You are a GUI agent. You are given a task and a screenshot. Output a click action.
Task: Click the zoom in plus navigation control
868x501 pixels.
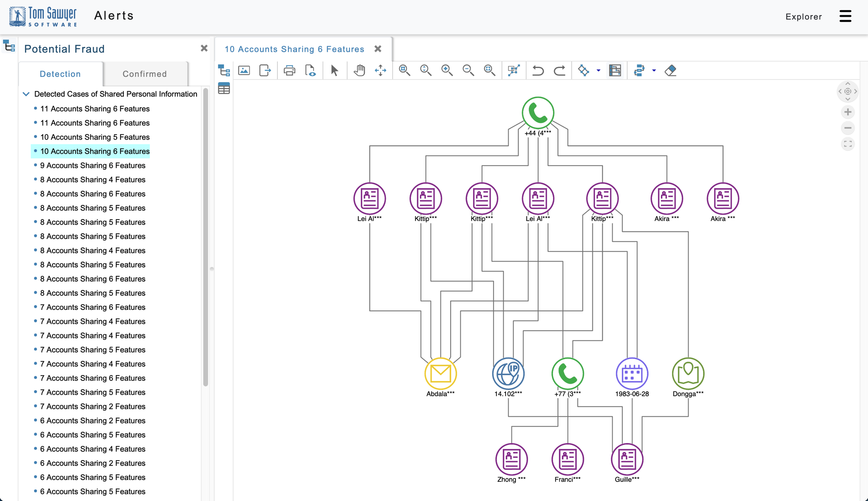(x=848, y=112)
